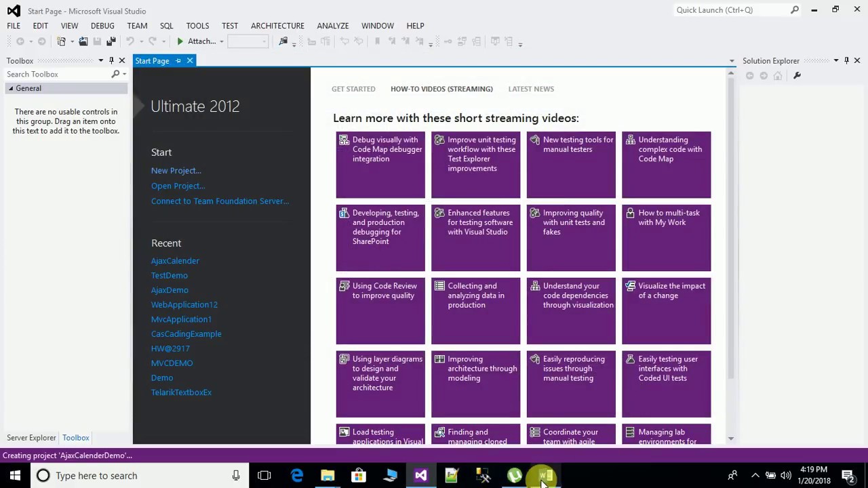Open the DEBUG menu
Viewport: 868px width, 488px height.
(102, 26)
